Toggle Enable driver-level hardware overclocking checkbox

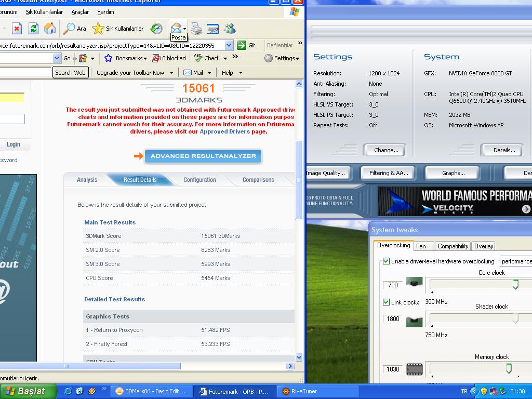pos(386,261)
